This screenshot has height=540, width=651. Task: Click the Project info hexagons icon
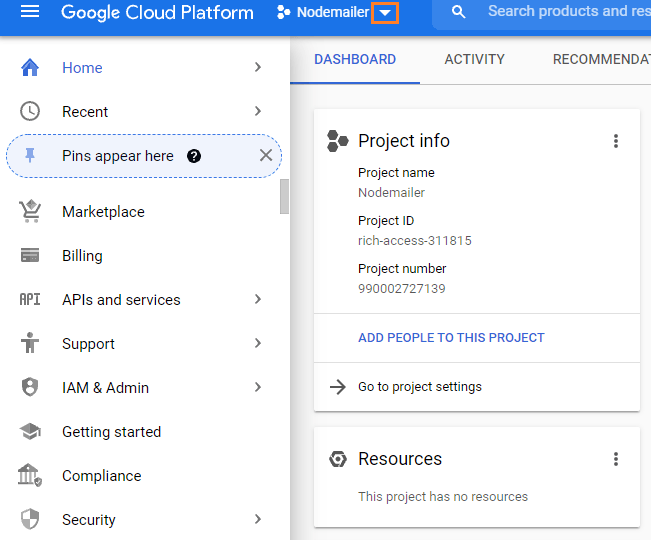point(338,141)
